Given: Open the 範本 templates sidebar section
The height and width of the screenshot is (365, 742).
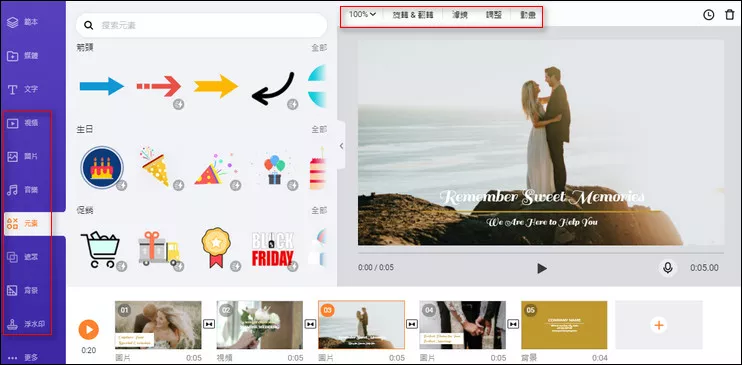Looking at the screenshot, I should [23, 22].
